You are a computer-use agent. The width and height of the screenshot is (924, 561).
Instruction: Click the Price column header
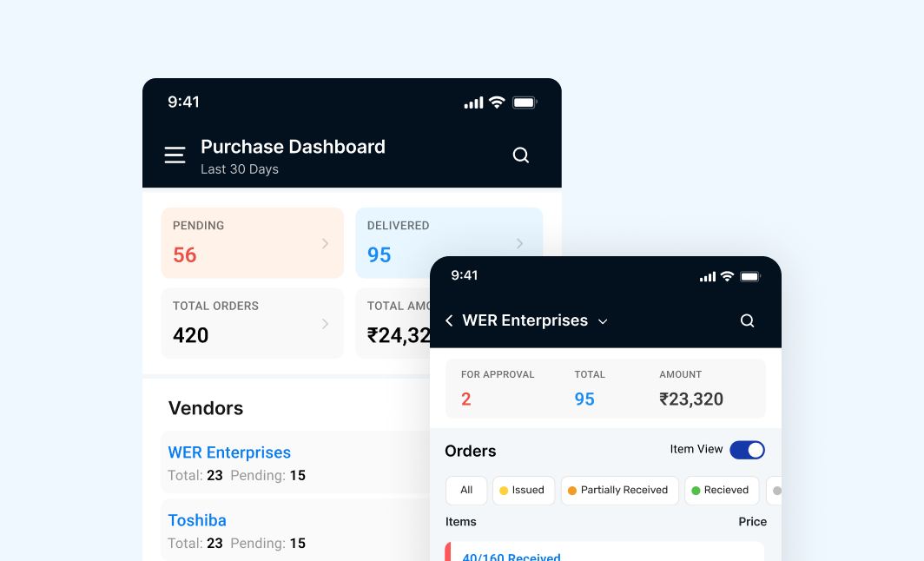753,522
